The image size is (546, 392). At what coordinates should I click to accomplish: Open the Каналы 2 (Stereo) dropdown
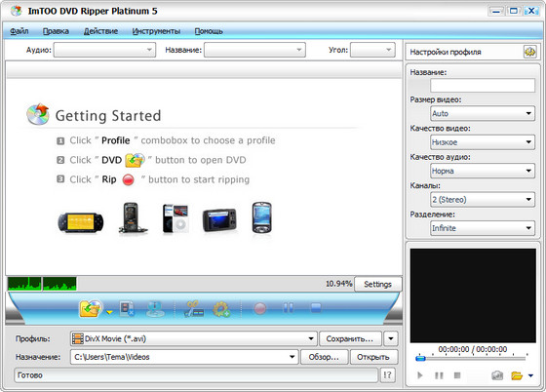(483, 200)
